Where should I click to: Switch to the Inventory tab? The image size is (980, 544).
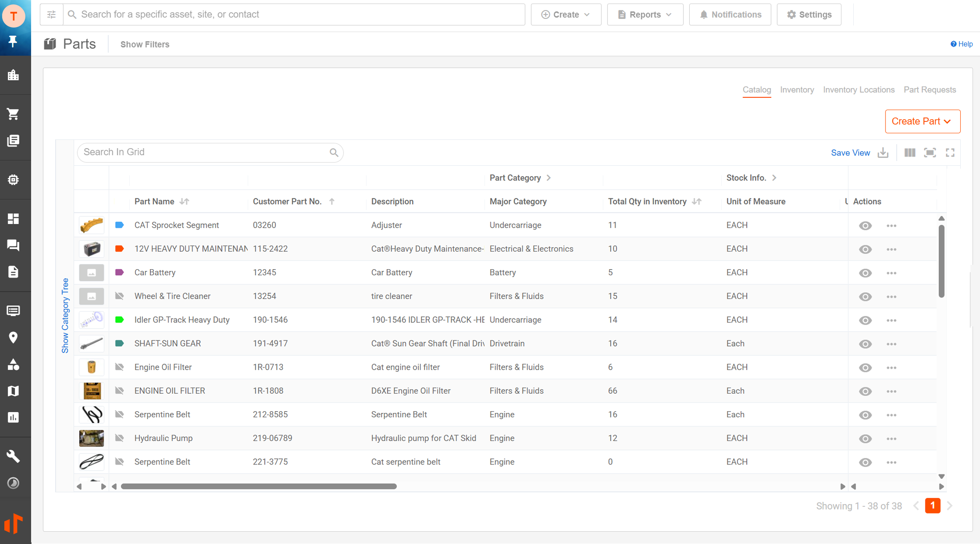tap(796, 90)
